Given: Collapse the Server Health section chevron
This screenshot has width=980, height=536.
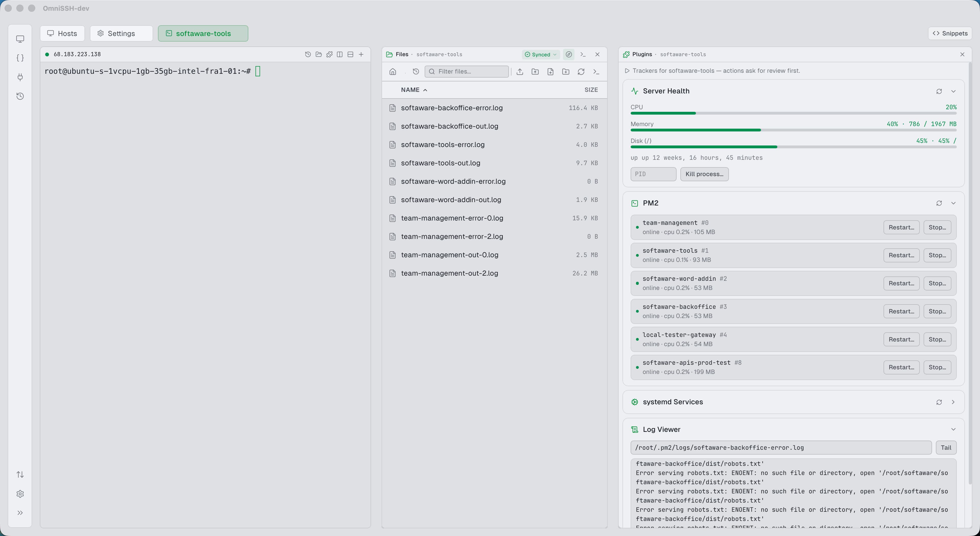Looking at the screenshot, I should coord(953,91).
